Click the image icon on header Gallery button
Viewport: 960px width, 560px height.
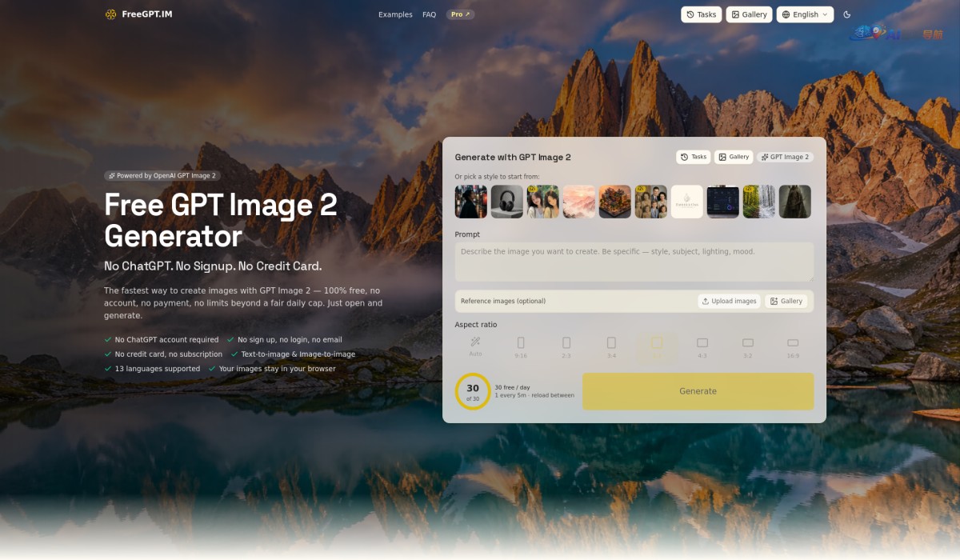tap(735, 14)
